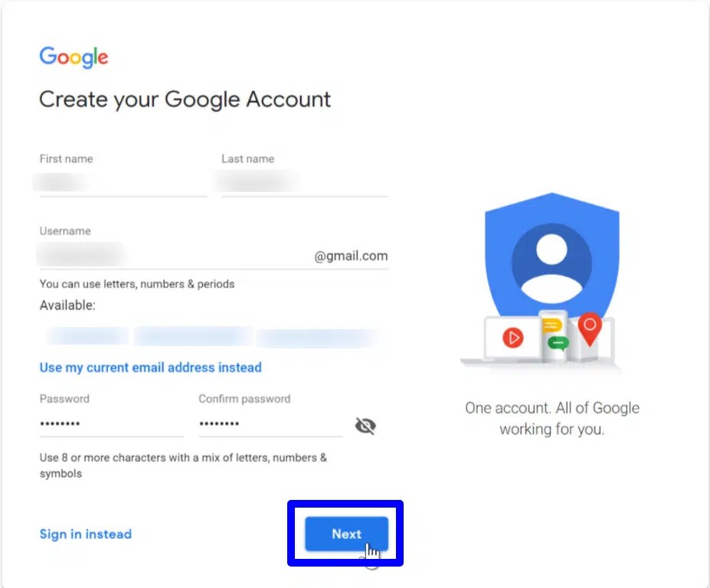Focus the Last name field
Image resolution: width=710 pixels, height=588 pixels.
[305, 183]
